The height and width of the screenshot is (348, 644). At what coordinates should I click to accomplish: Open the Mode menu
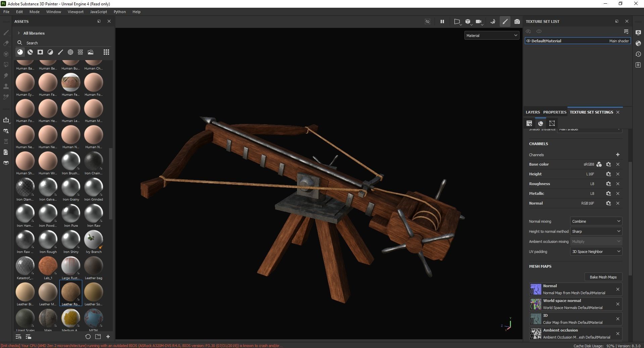[x=35, y=12]
